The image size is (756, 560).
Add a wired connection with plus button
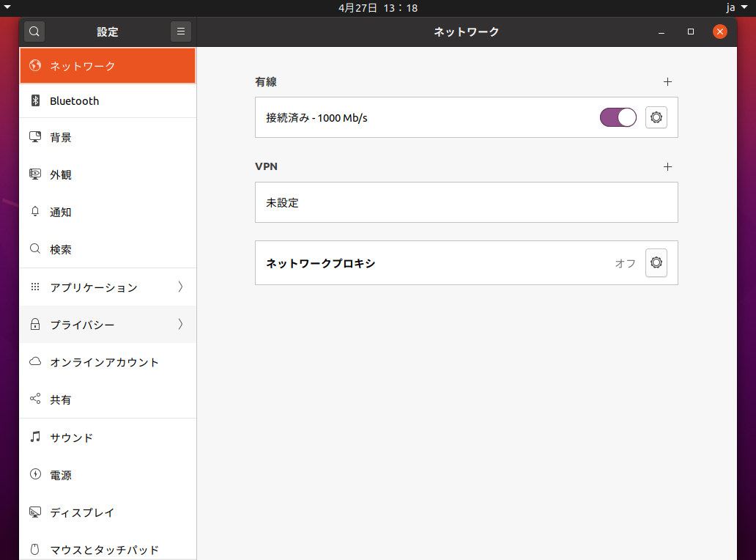pyautogui.click(x=668, y=82)
